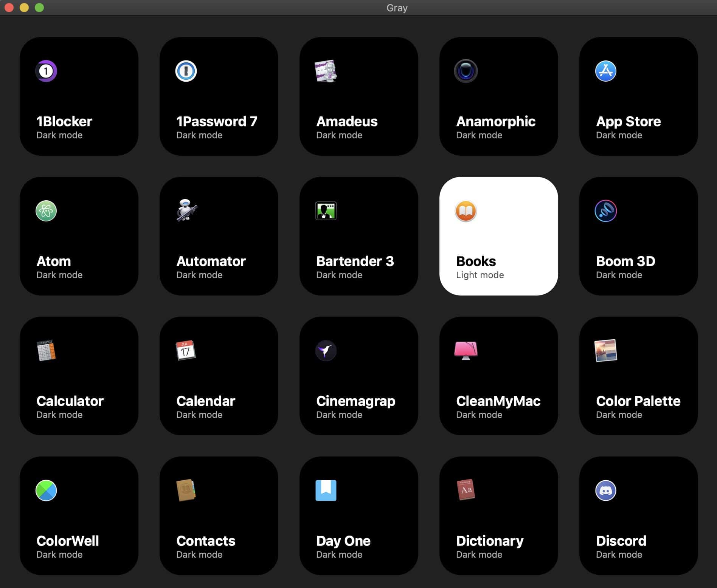The width and height of the screenshot is (717, 588).
Task: Click the ColorWell color wheel icon
Action: pos(46,491)
